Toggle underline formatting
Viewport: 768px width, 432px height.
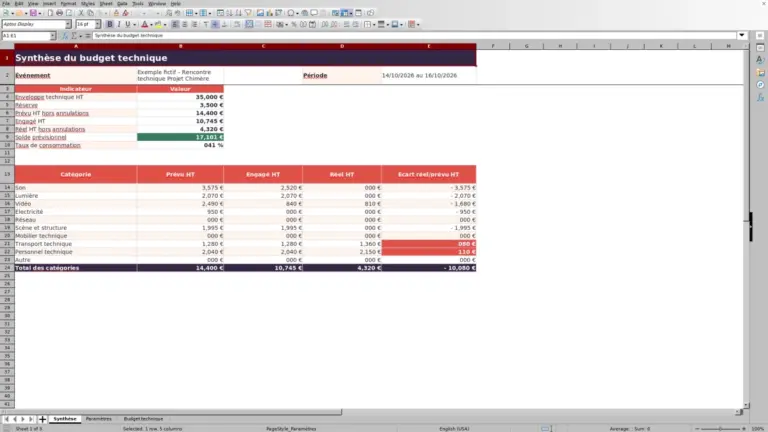pos(128,24)
